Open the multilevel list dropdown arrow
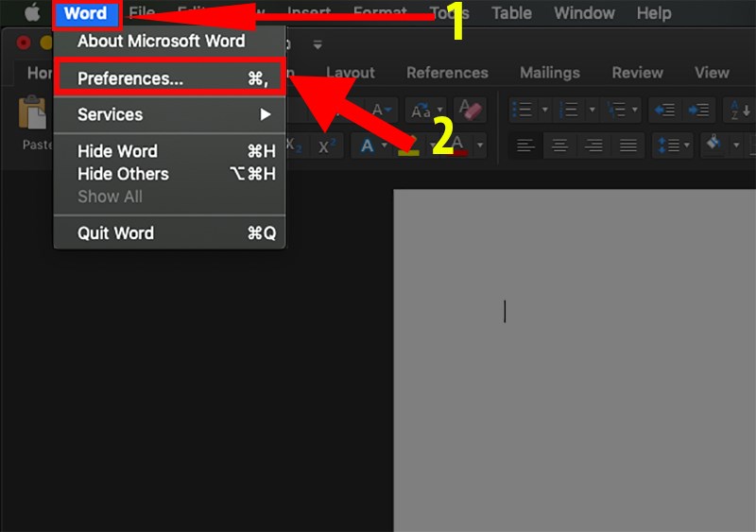 [635, 110]
